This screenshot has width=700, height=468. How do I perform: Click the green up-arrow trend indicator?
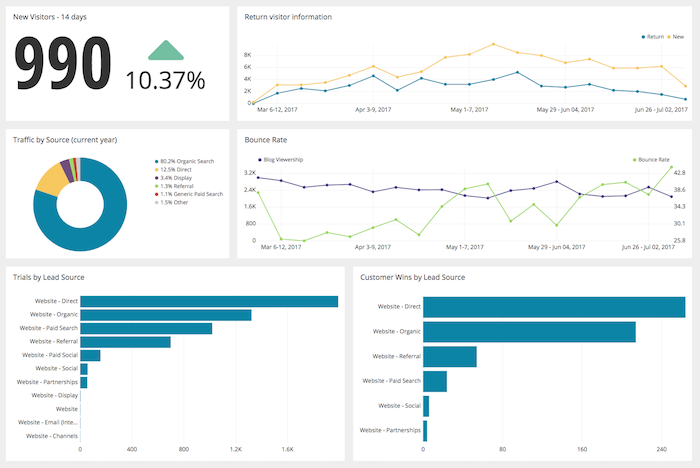click(166, 50)
